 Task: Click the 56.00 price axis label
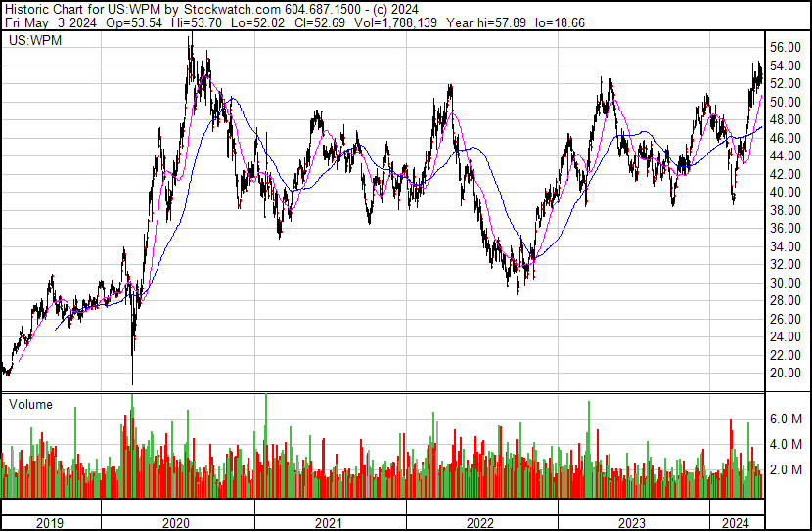tap(785, 48)
